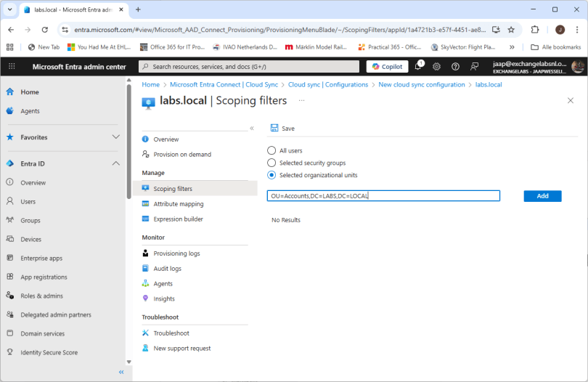The width and height of the screenshot is (588, 382).
Task: Click the Copilot button in header
Action: [x=386, y=66]
